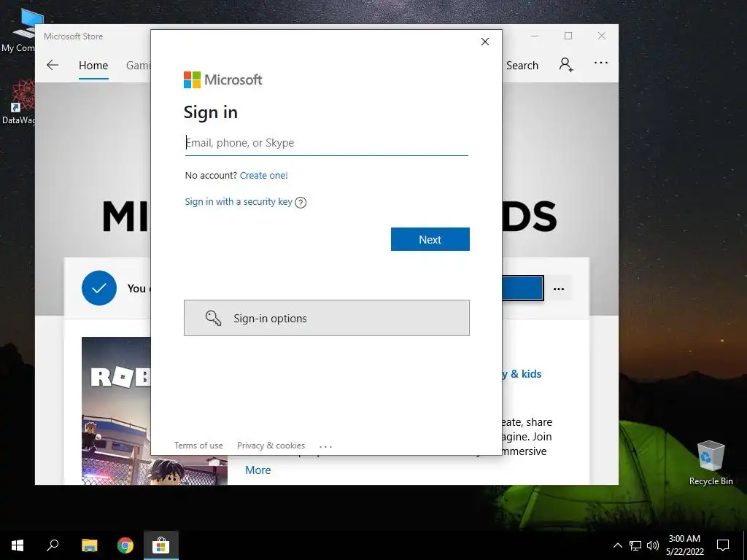This screenshot has height=560, width=747.
Task: Click the security key help question mark
Action: [x=301, y=203]
